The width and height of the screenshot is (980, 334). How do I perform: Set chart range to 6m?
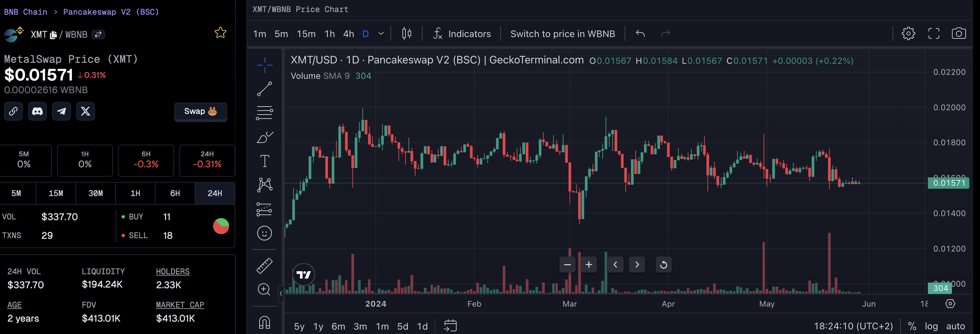[338, 326]
